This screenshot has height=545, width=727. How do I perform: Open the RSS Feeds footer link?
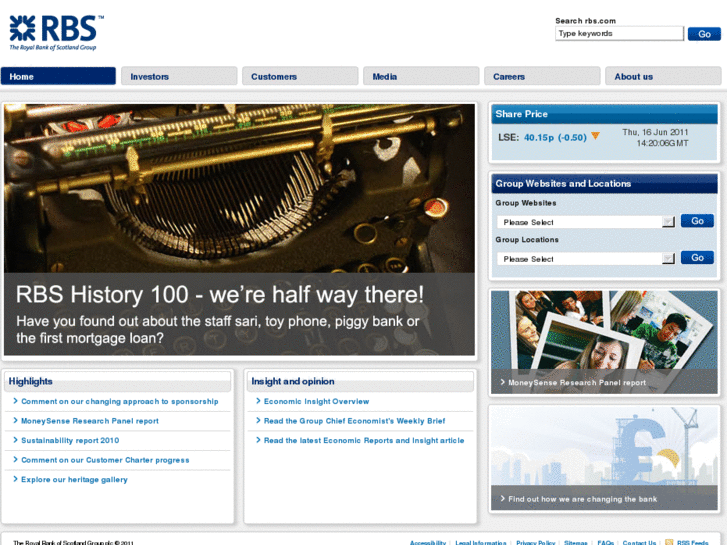pyautogui.click(x=693, y=542)
